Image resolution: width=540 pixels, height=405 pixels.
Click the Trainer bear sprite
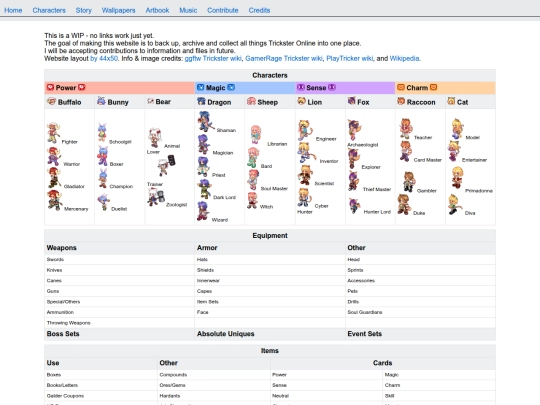[167, 165]
